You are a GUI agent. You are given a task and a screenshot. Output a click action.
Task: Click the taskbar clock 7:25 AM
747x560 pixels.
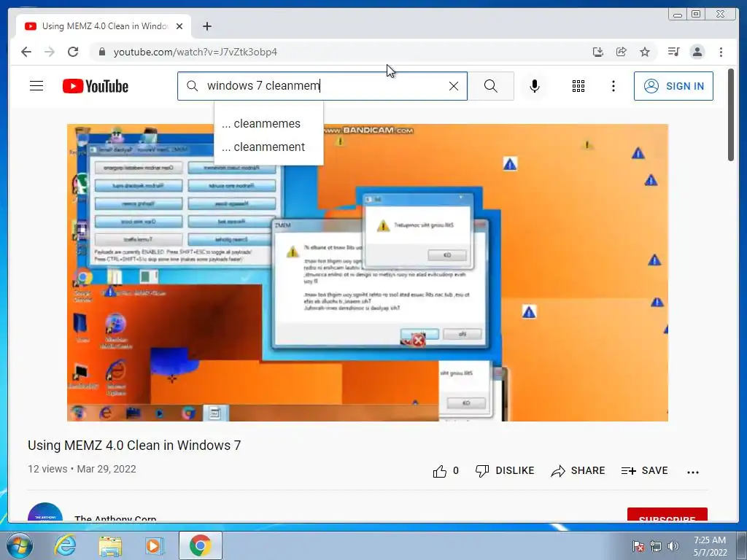(x=710, y=545)
